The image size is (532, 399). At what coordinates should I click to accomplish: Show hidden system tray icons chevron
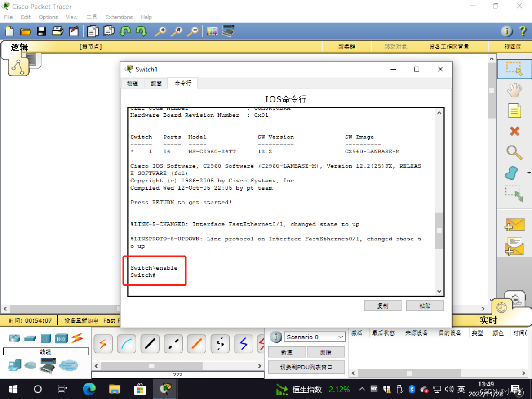click(362, 389)
